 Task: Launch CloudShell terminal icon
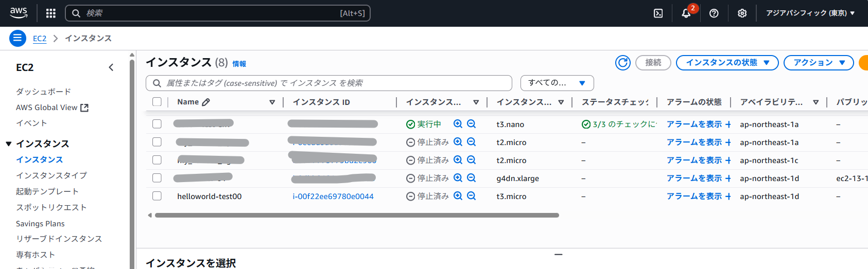click(658, 13)
